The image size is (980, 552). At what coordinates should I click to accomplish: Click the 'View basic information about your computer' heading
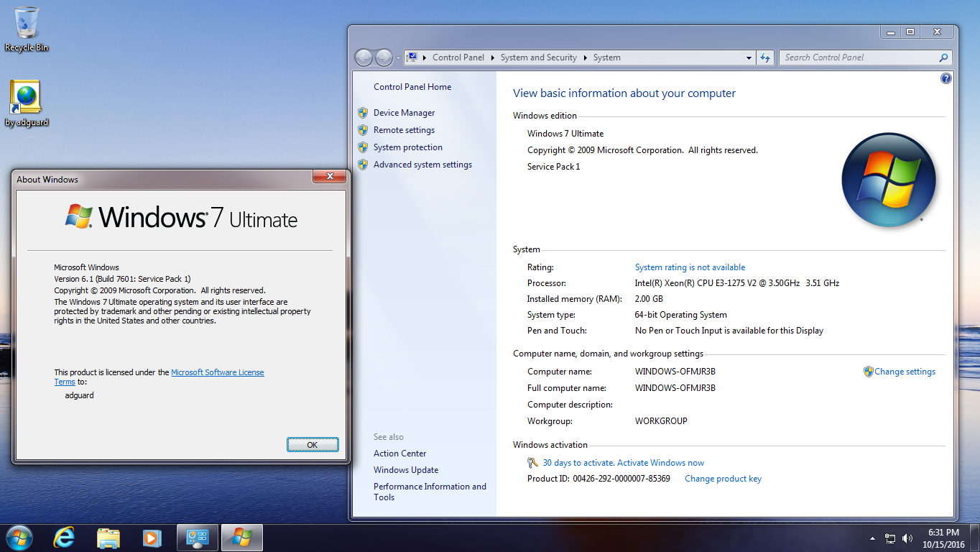tap(624, 93)
